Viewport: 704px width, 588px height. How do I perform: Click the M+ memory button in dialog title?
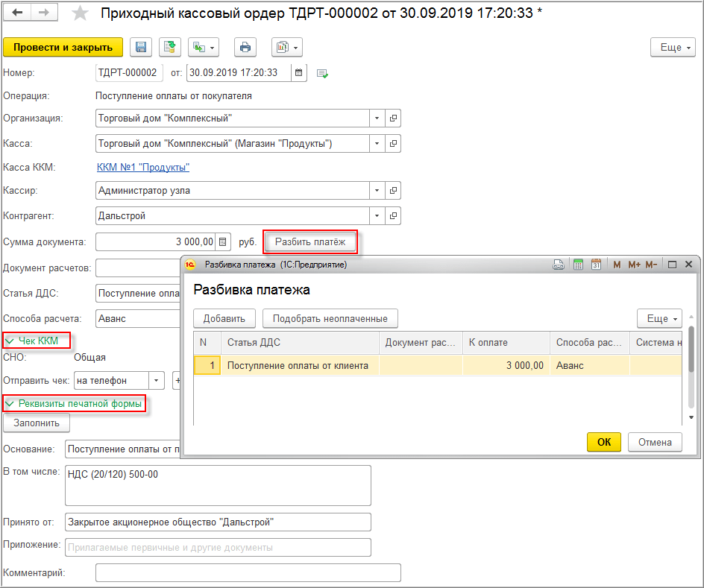click(634, 265)
